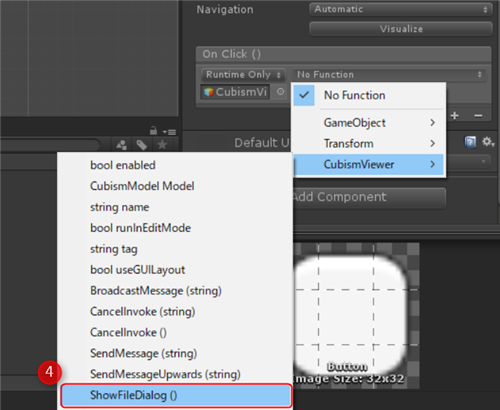The image size is (500, 410).
Task: Toggle the panel lock icon
Action: coord(153,130)
